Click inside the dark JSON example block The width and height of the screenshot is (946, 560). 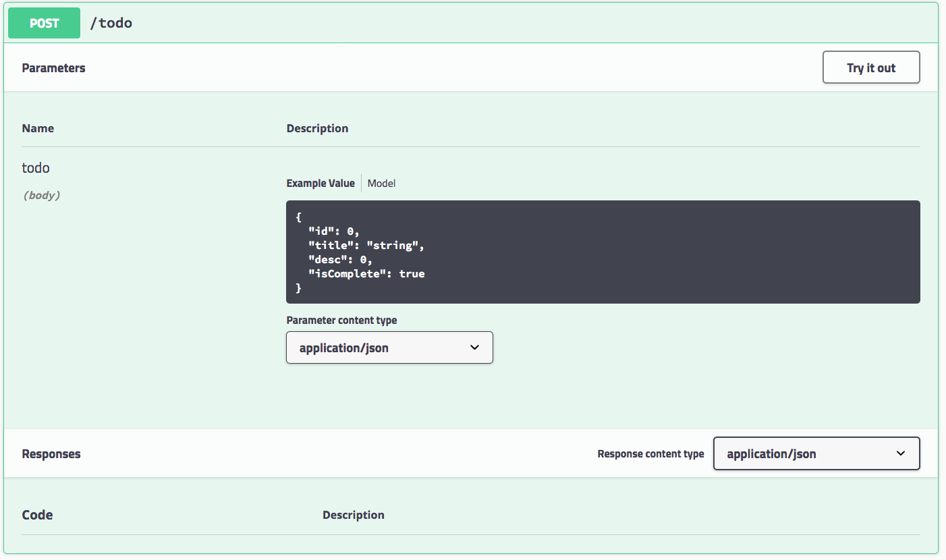tap(603, 252)
